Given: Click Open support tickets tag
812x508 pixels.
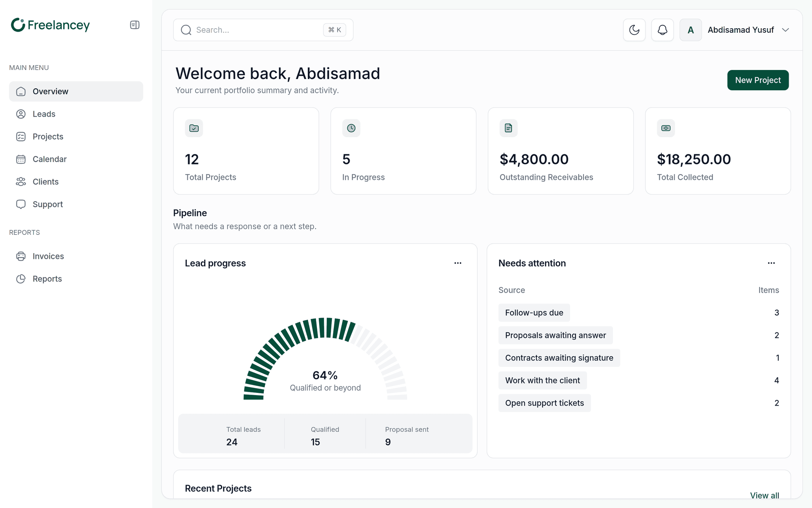Looking at the screenshot, I should [x=545, y=403].
